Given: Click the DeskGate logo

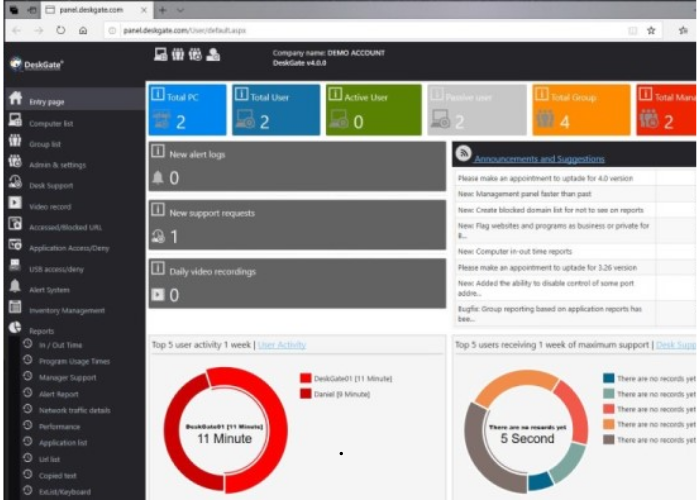Looking at the screenshot, I should pos(37,65).
